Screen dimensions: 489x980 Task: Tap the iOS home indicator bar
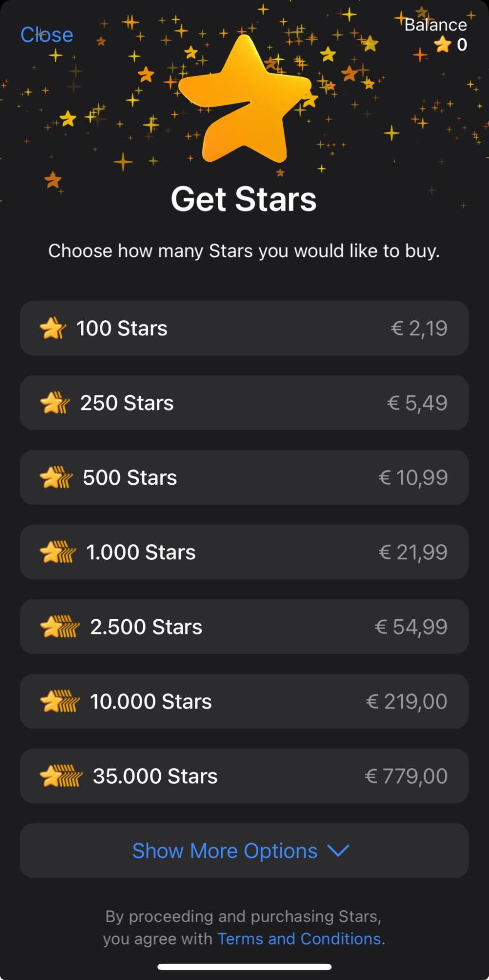coord(244,967)
